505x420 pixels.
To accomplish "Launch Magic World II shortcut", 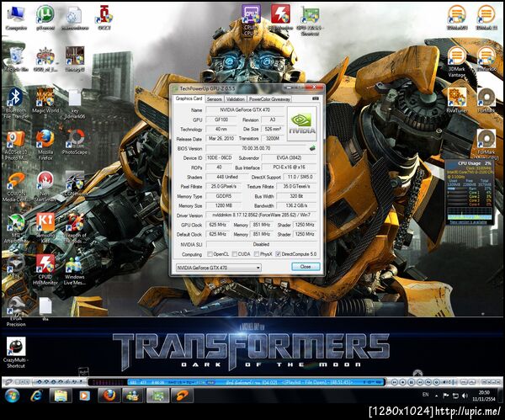I will [x=45, y=103].
